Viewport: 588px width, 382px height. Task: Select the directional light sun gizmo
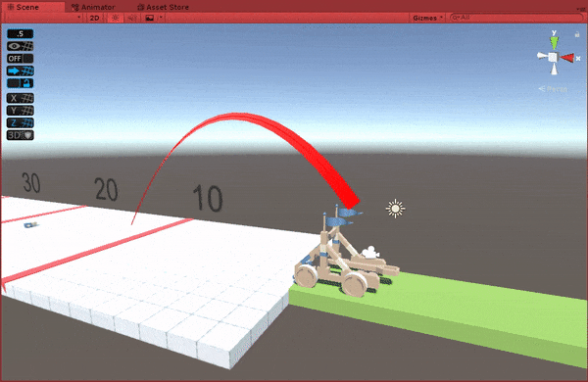(x=395, y=209)
